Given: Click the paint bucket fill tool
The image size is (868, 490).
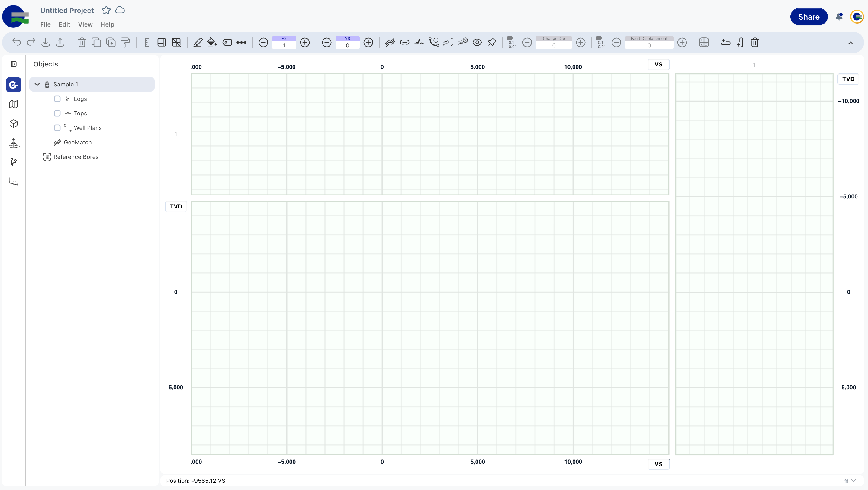Looking at the screenshot, I should point(212,43).
